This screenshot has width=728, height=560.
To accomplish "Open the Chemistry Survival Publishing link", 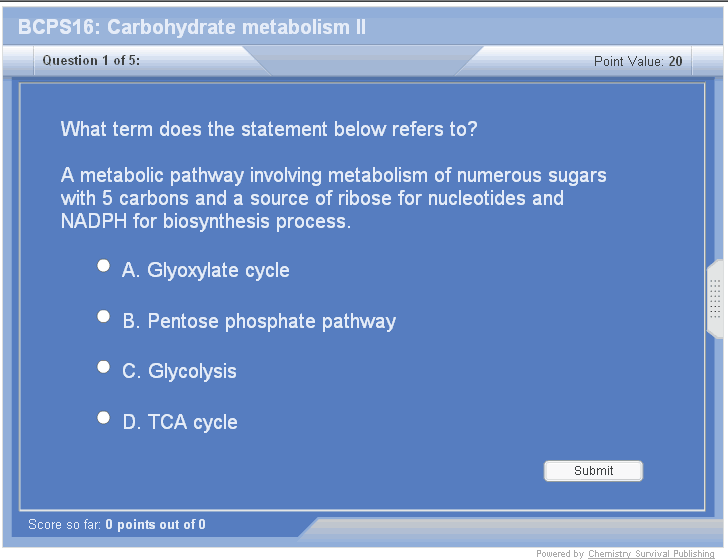I will [651, 554].
